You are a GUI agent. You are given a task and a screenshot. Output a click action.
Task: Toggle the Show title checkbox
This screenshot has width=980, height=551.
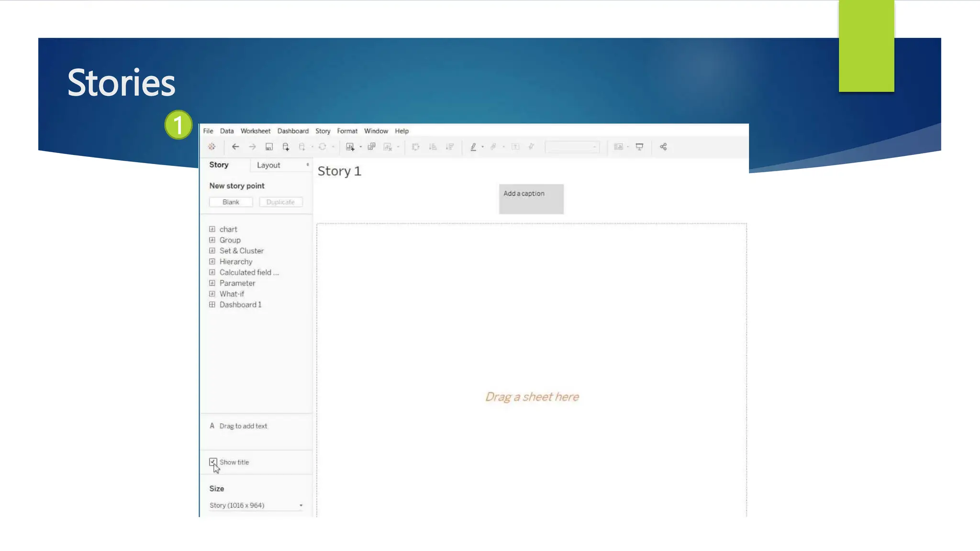213,462
